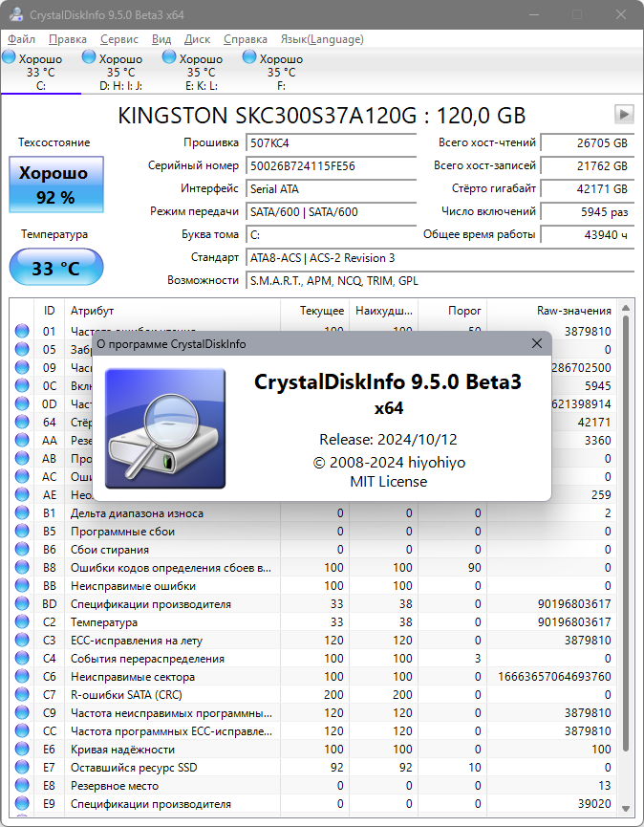Click the Атрибут column header

pyautogui.click(x=172, y=311)
